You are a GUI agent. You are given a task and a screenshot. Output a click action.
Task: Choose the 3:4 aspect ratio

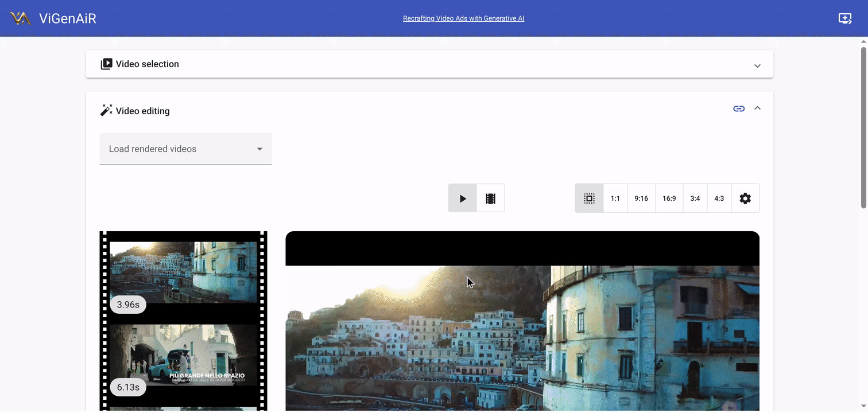coord(695,198)
